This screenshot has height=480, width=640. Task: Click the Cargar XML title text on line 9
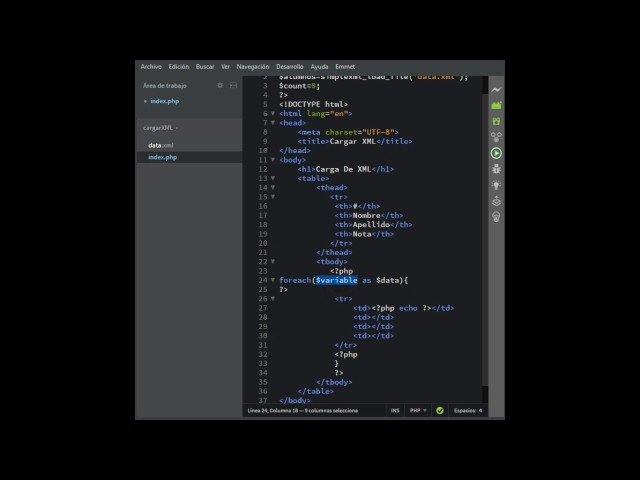(x=353, y=141)
